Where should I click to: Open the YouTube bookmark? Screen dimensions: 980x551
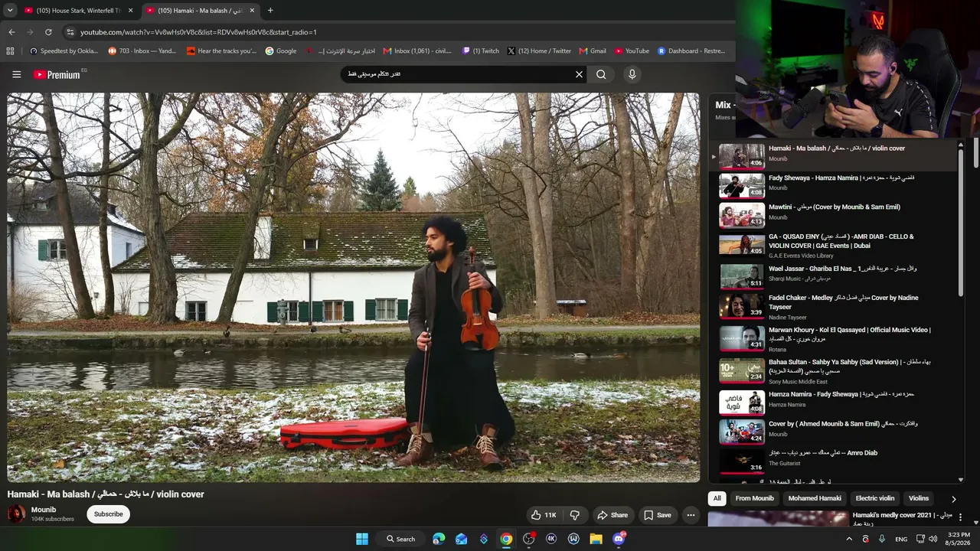click(x=632, y=51)
